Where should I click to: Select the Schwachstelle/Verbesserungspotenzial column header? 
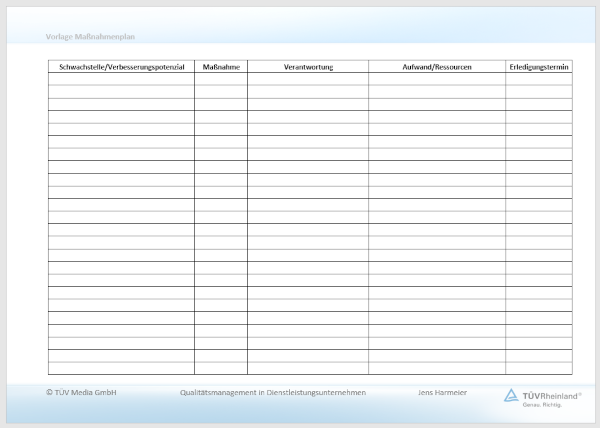pyautogui.click(x=121, y=67)
